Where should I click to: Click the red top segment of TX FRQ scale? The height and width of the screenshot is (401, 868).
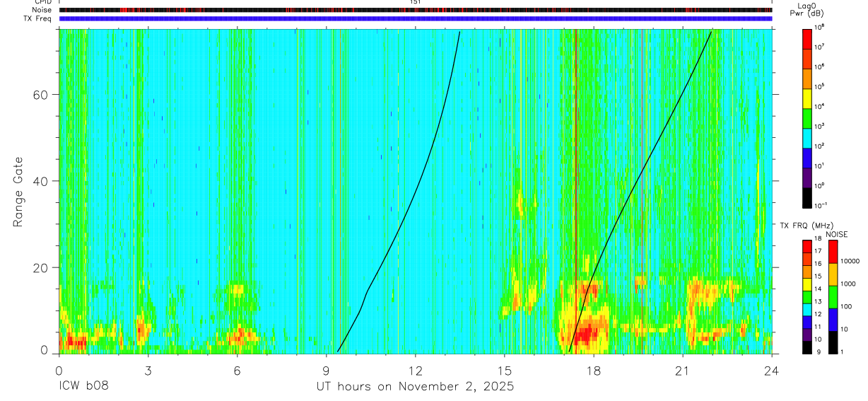tap(807, 246)
